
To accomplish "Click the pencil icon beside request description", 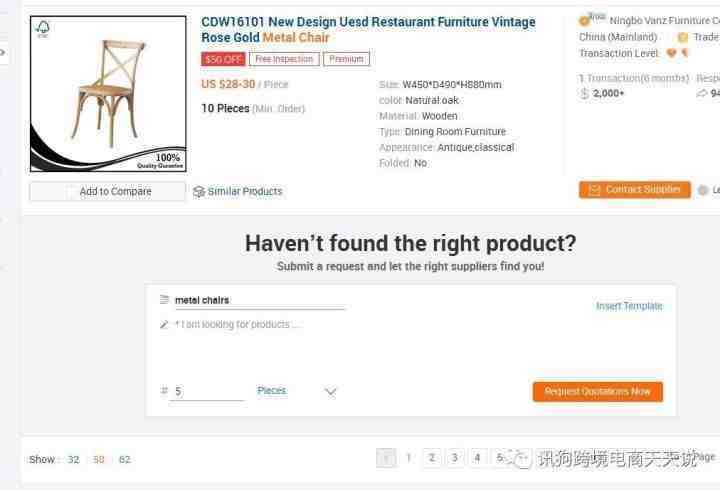I will 164,325.
